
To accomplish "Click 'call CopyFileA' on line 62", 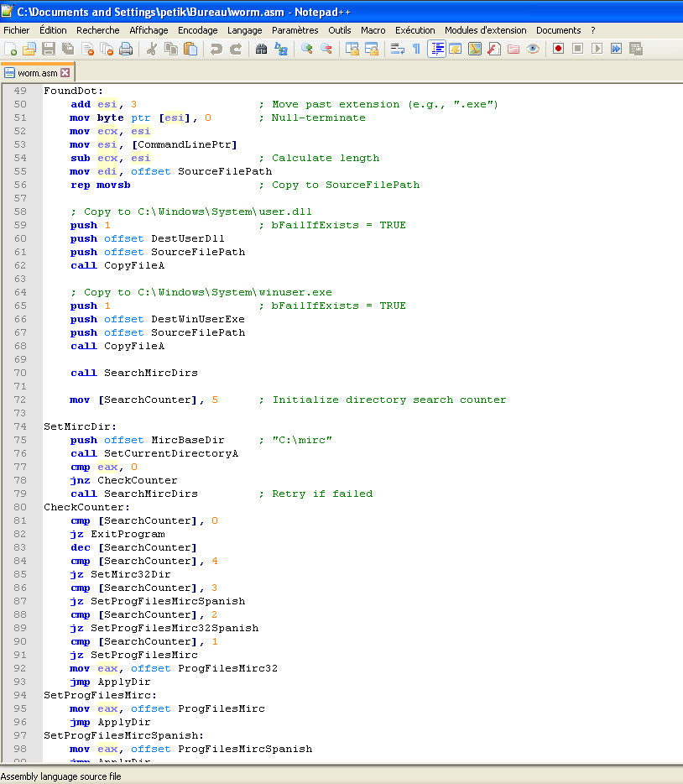I will click(117, 265).
